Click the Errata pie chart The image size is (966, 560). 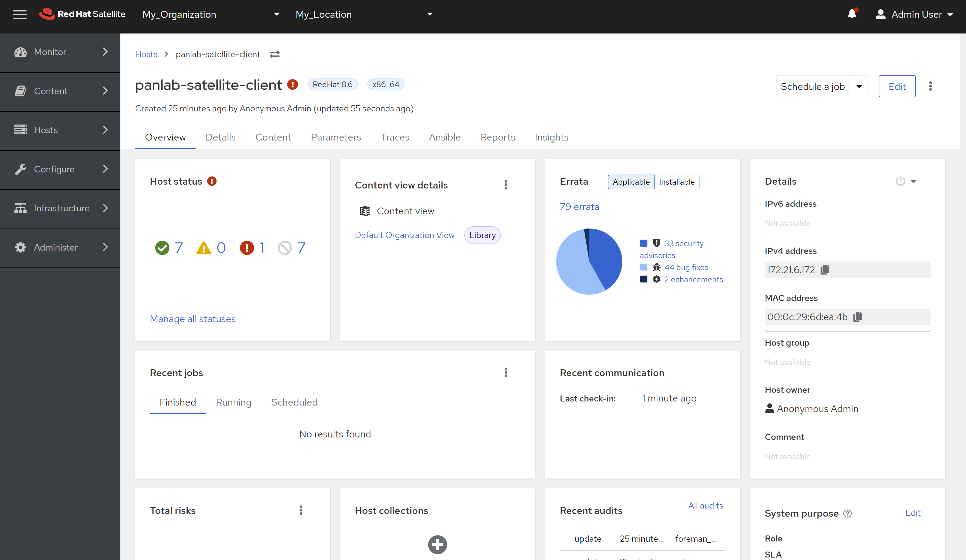[589, 261]
